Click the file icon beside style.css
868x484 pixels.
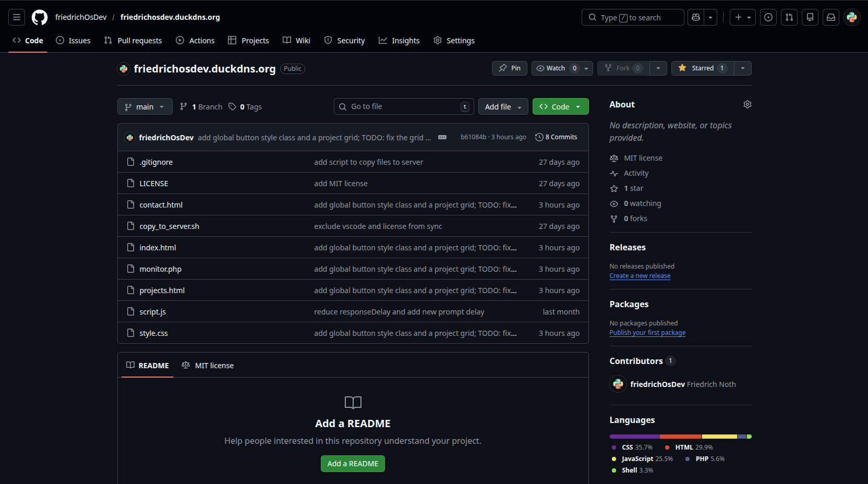coord(131,333)
